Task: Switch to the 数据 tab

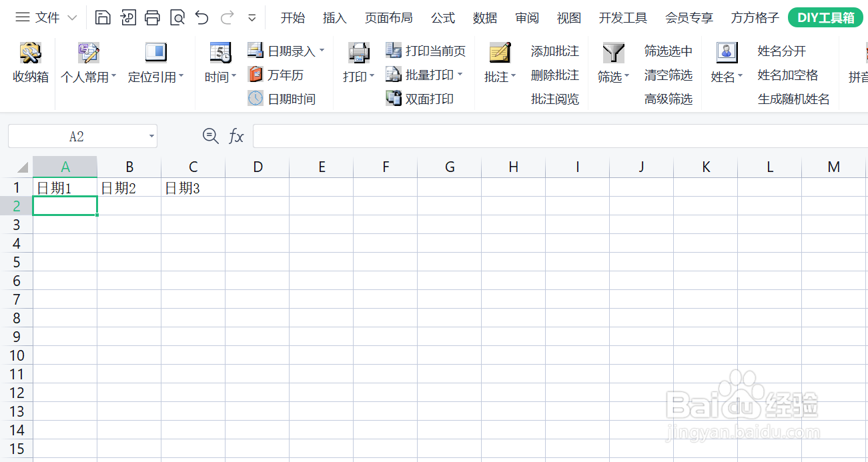Action: click(485, 18)
